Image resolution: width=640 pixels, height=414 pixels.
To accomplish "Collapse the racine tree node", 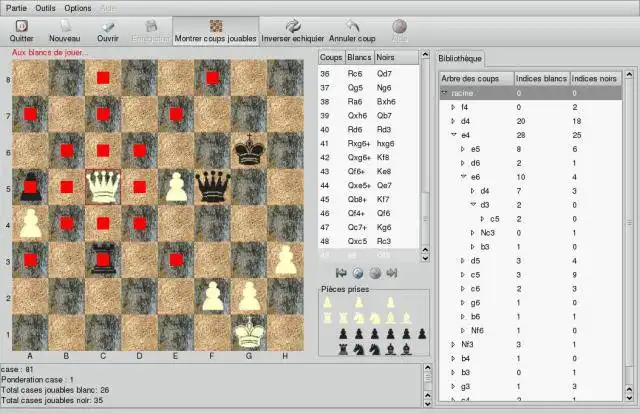I will pos(444,93).
